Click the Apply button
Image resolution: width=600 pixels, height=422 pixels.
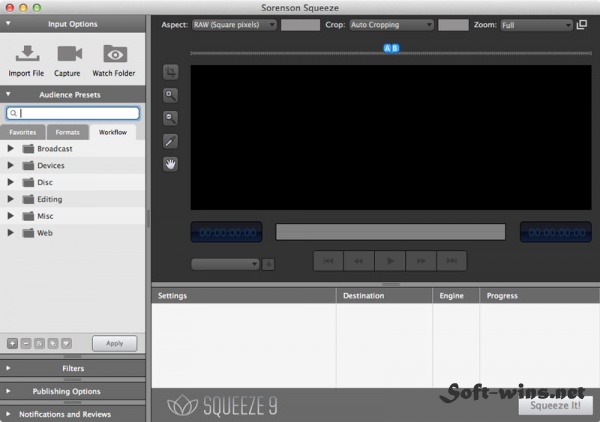click(114, 344)
